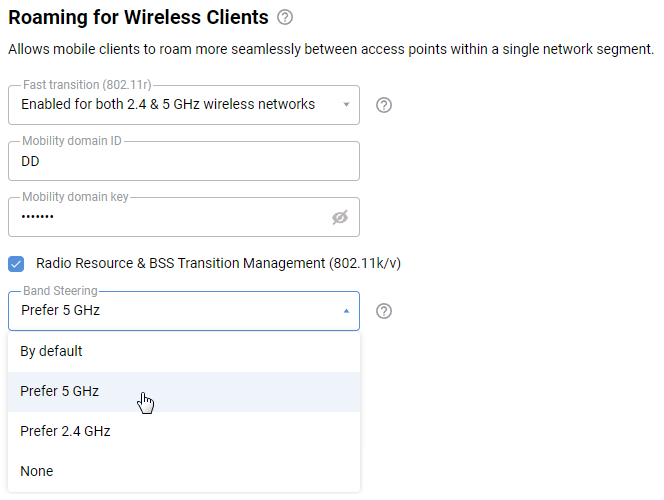Click the Radio Resource & BSS Transition Management label
Screen dimensions: 664x500
click(x=218, y=263)
